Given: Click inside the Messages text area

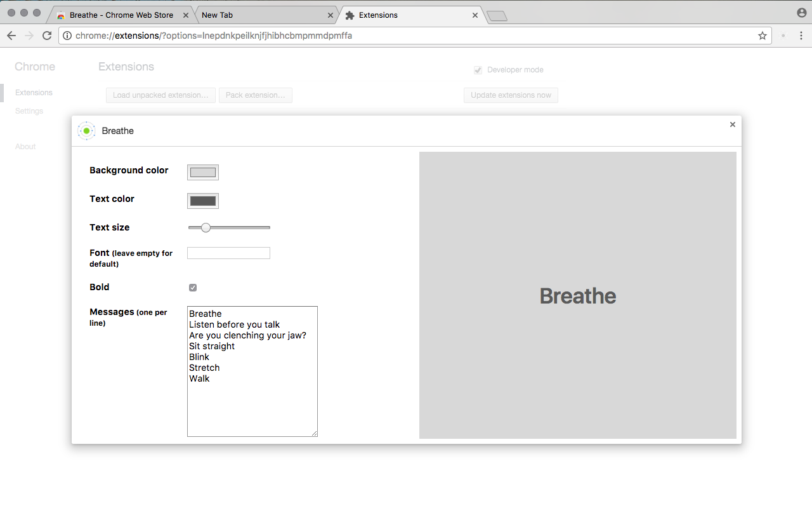Looking at the screenshot, I should (x=252, y=371).
